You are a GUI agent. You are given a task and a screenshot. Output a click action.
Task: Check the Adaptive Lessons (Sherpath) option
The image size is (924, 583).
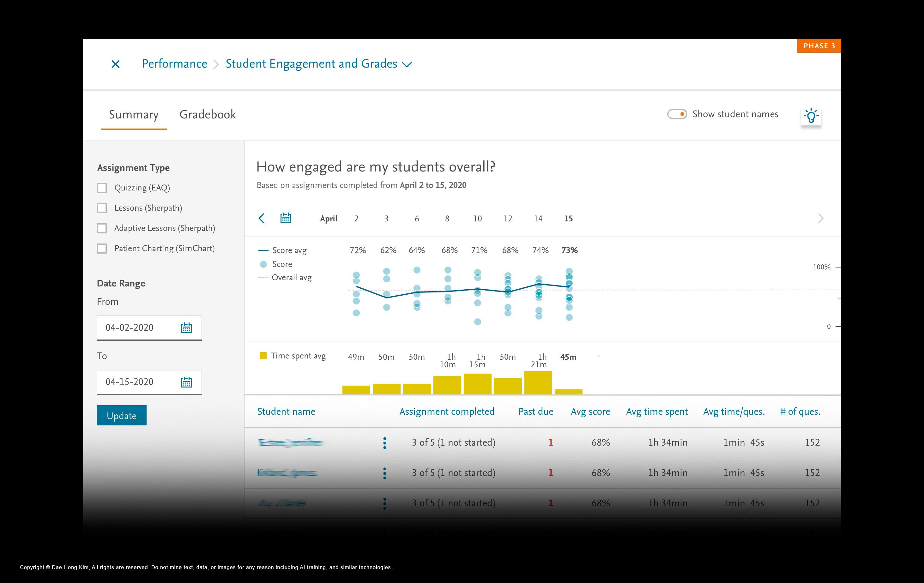point(102,228)
